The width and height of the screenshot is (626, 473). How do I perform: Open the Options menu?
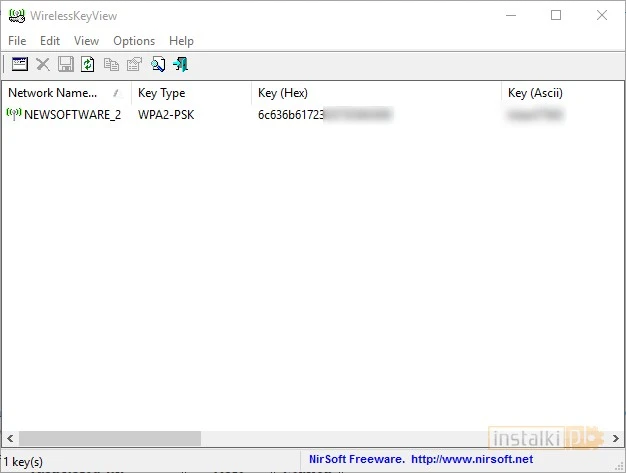coord(134,41)
